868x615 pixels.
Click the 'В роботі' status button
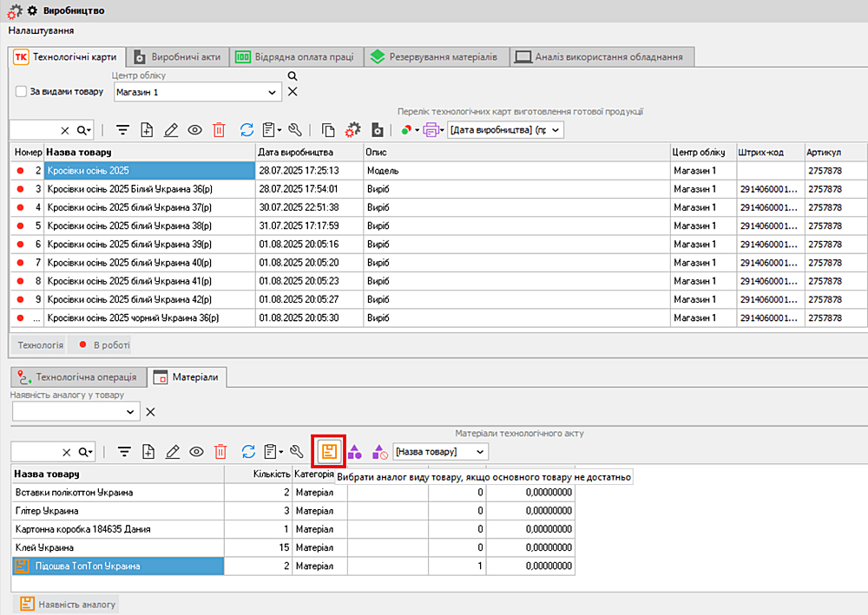click(x=100, y=345)
